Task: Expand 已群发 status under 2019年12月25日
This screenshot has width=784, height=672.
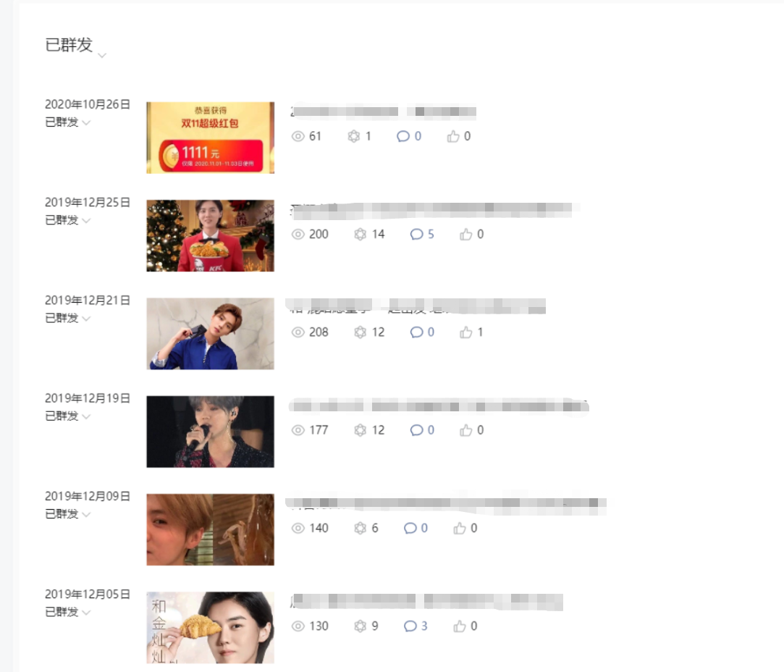Action: pyautogui.click(x=86, y=220)
